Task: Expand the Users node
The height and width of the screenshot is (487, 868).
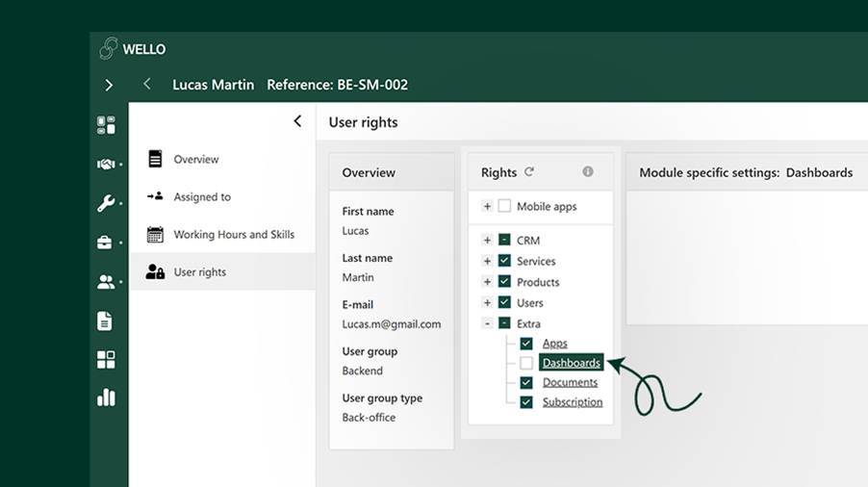Action: (487, 303)
